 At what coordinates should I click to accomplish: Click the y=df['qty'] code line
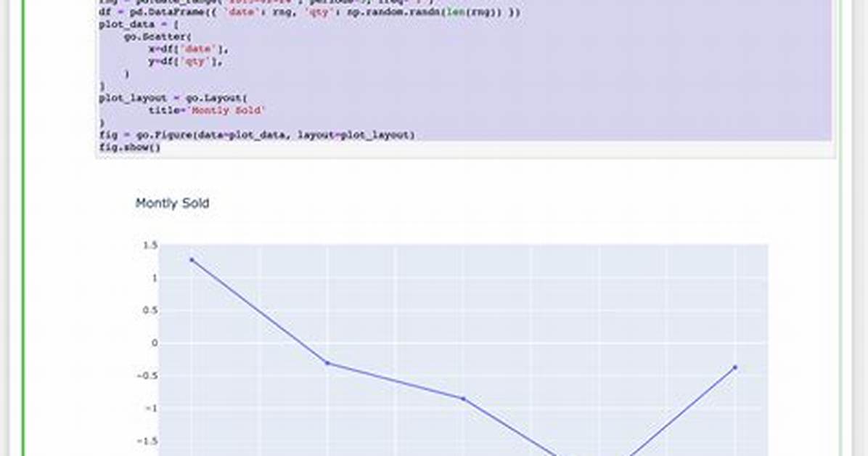pos(186,62)
